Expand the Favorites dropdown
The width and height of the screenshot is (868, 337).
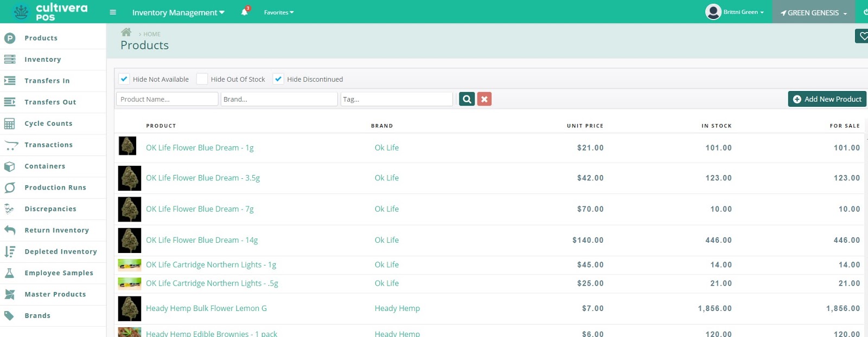(279, 12)
